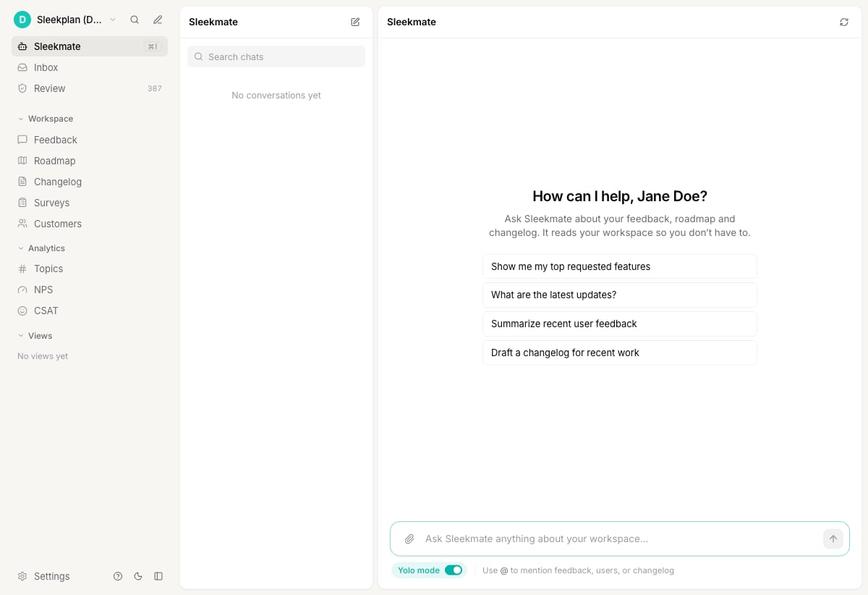Click the Surveys clipboard icon
This screenshot has height=595, width=868.
[22, 203]
